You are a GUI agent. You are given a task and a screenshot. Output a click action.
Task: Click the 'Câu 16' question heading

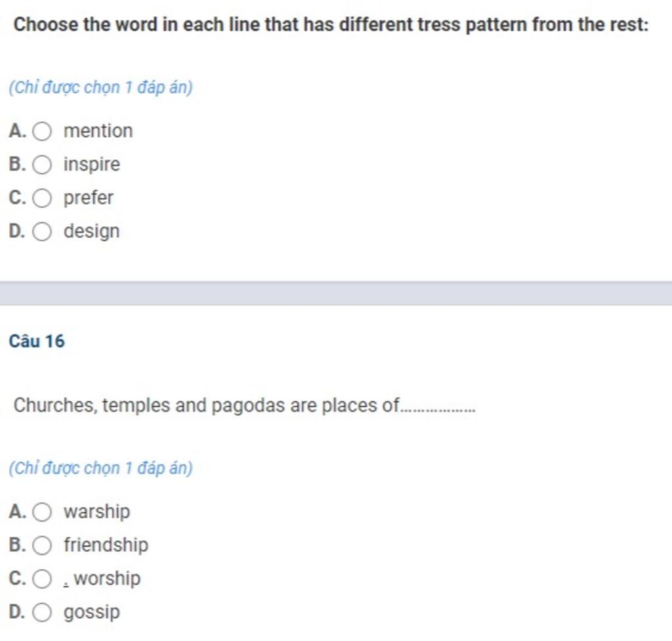[37, 342]
